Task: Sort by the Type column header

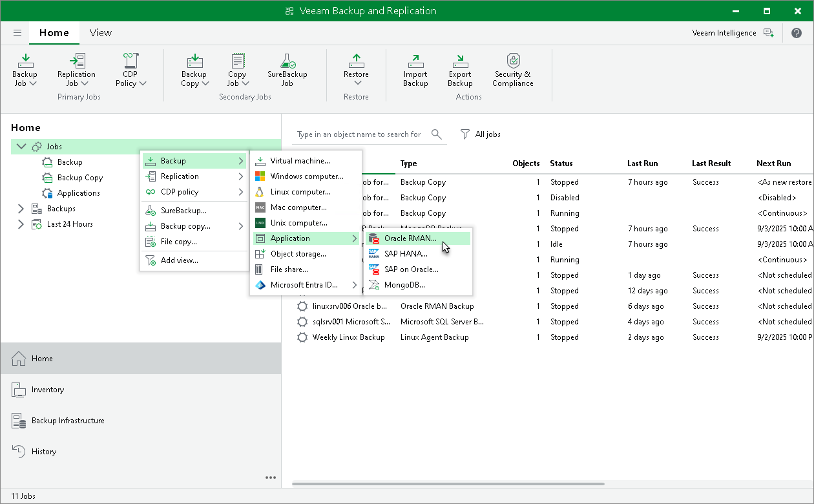Action: (x=409, y=163)
